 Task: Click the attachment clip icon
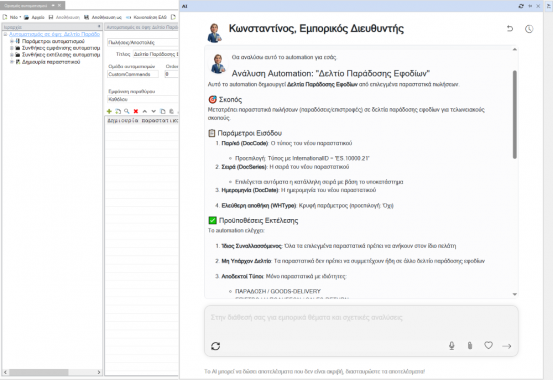pyautogui.click(x=470, y=346)
